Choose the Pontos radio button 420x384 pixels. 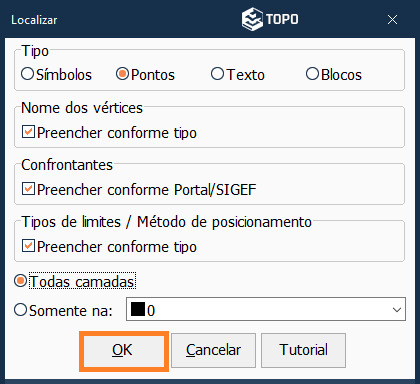pyautogui.click(x=122, y=74)
